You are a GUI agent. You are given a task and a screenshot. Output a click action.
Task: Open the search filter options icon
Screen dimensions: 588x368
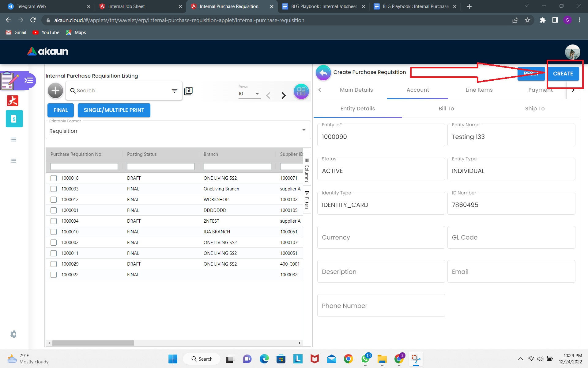pos(174,91)
